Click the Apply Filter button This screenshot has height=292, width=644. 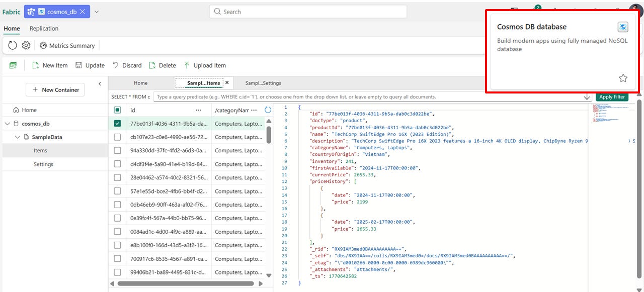coord(612,96)
